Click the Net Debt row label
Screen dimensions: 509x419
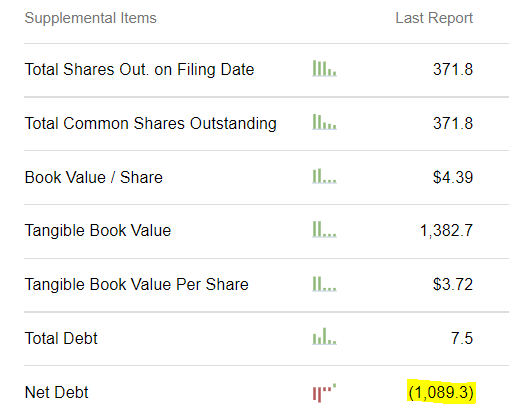point(56,392)
